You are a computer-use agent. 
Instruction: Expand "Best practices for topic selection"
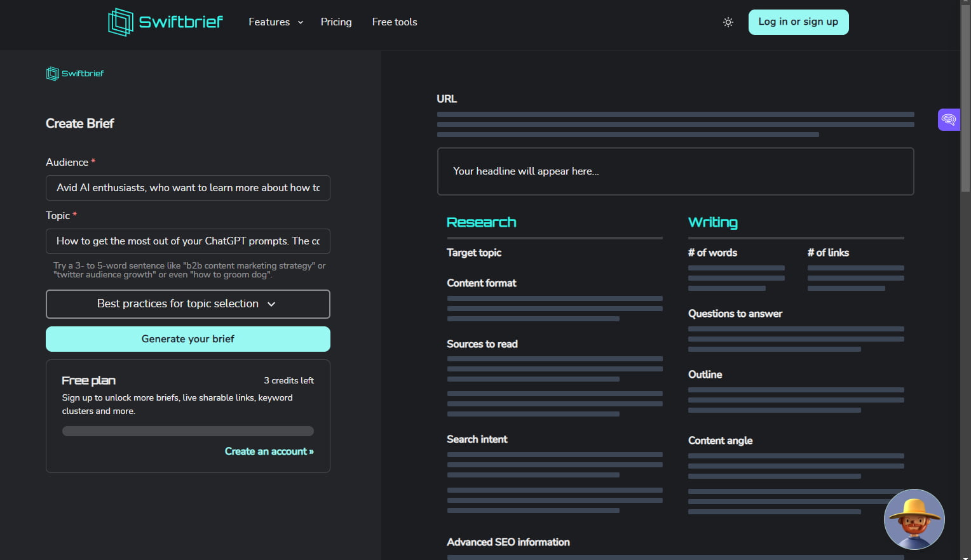coord(187,303)
